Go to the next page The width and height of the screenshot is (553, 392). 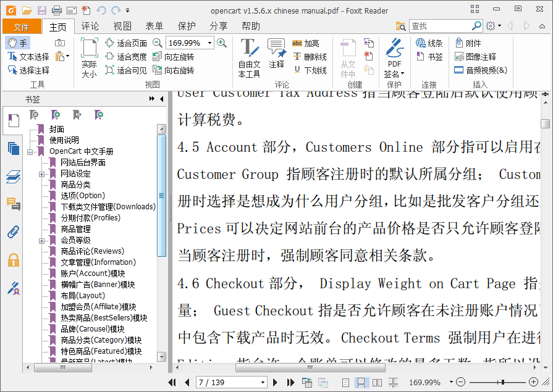[x=276, y=382]
